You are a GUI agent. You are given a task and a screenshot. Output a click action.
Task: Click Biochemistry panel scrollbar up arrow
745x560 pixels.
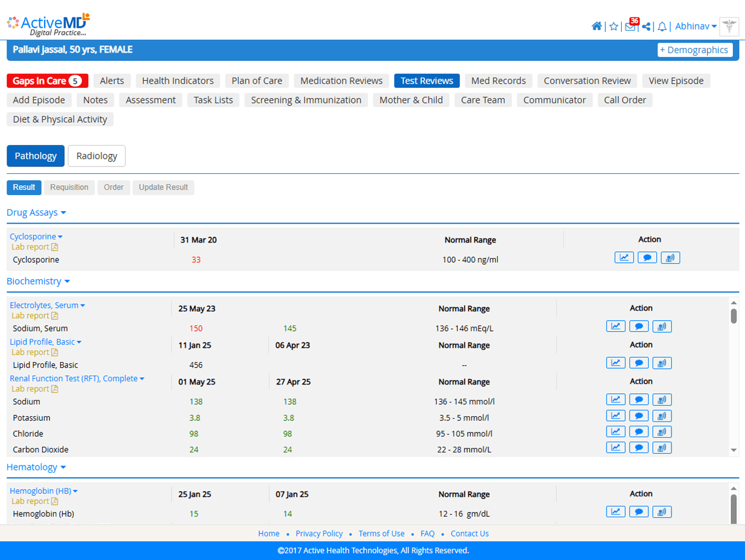(x=734, y=303)
